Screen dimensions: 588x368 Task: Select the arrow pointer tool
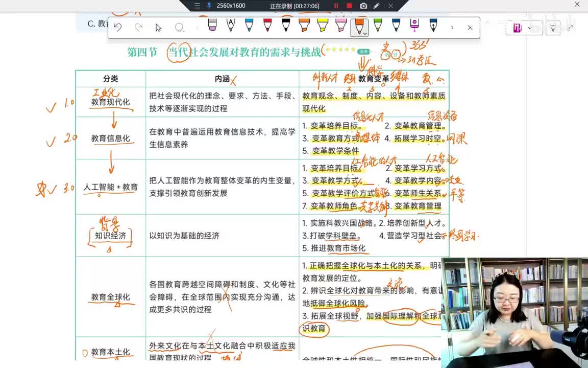[x=159, y=28]
